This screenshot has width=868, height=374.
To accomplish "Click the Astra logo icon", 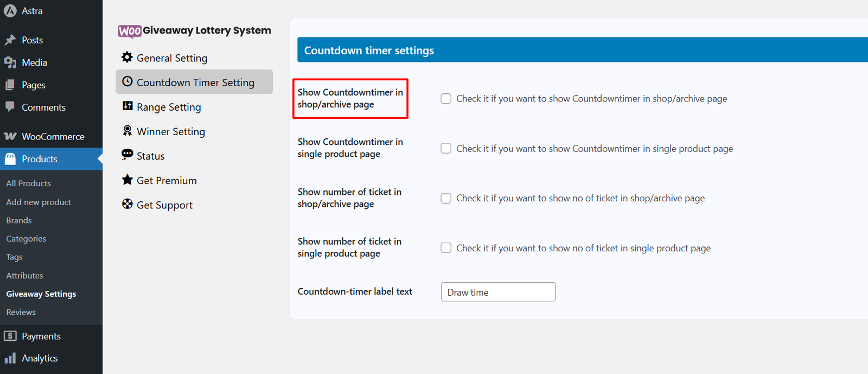I will 10,11.
